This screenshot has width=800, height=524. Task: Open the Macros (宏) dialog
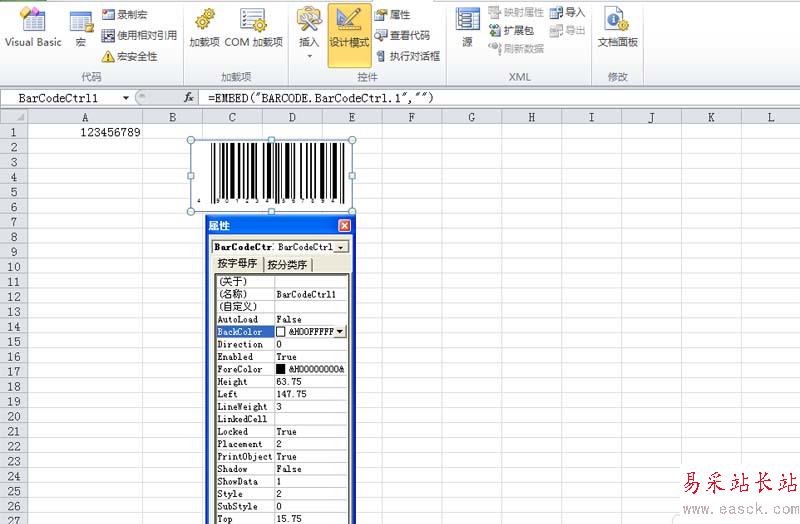click(x=81, y=29)
